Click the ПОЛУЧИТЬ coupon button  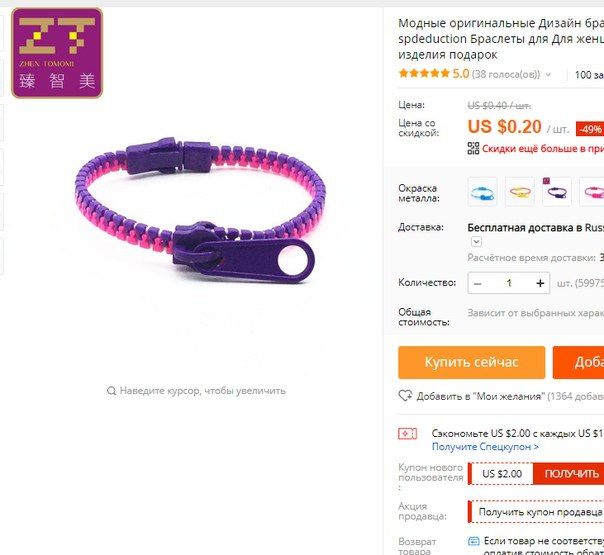point(571,474)
